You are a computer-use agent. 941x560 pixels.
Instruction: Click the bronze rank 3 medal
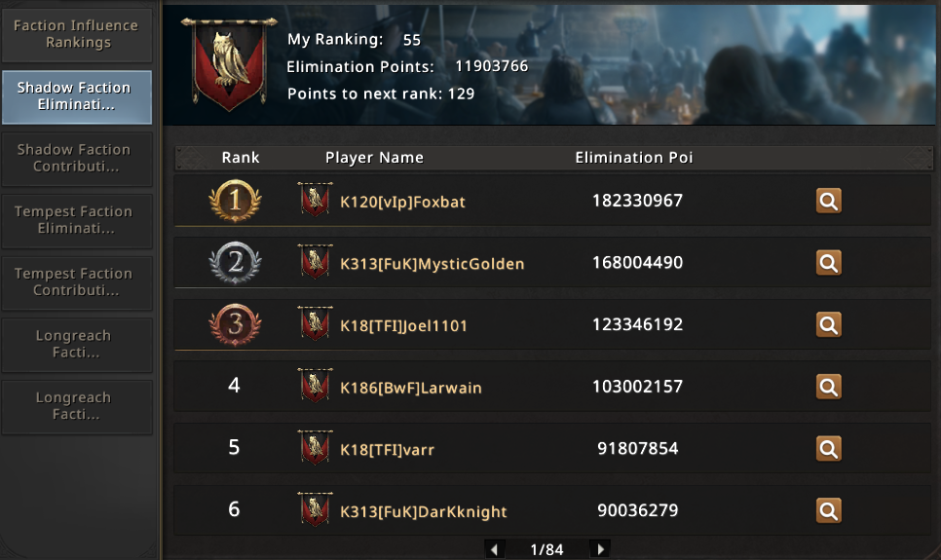[x=235, y=324]
